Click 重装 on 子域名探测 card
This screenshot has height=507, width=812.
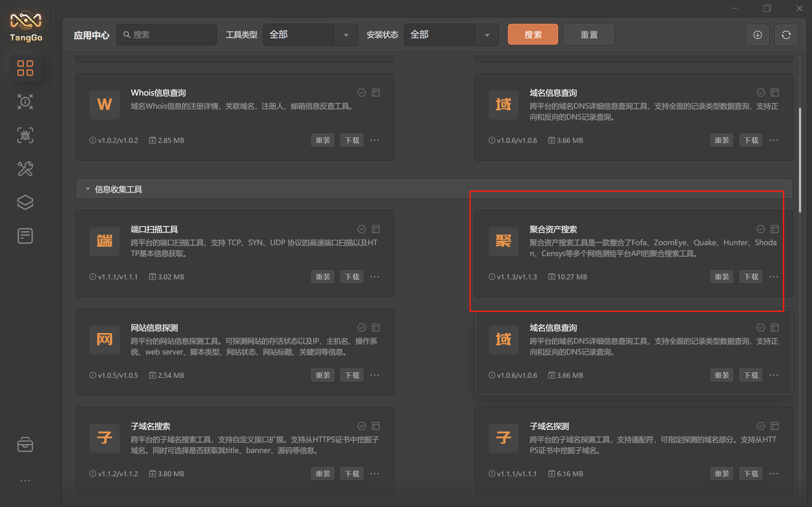(x=722, y=473)
